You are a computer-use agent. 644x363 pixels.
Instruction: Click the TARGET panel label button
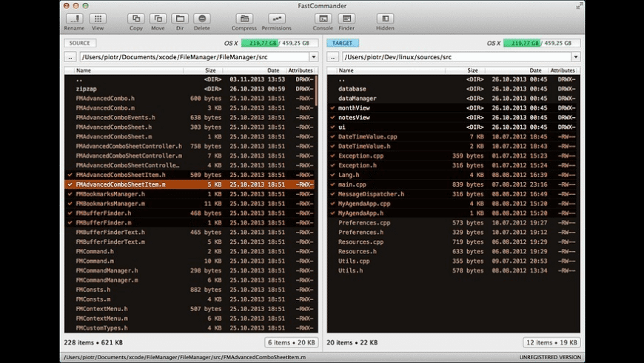(343, 43)
